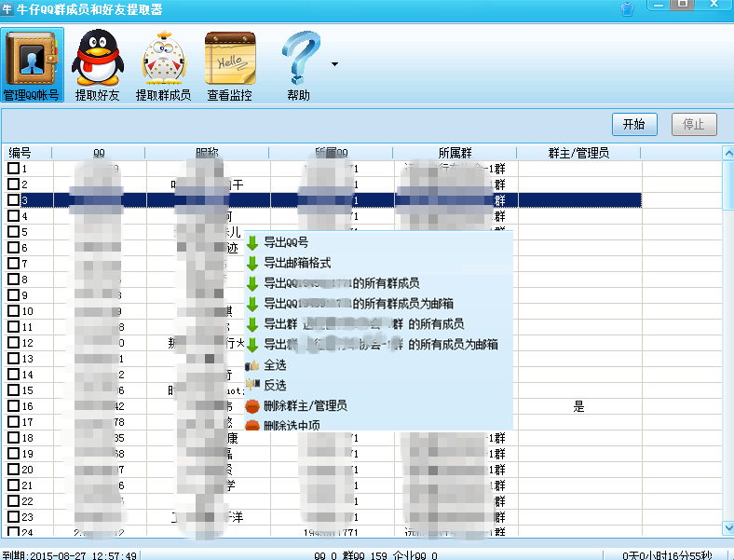Screen dimensions: 734x560
Task: Open the 管理QQ账号 address book icon
Action: (32, 58)
